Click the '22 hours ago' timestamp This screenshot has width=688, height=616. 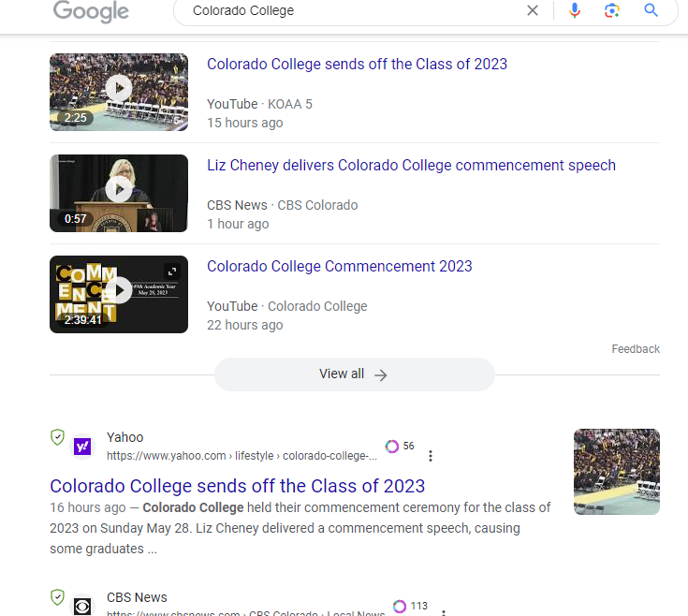click(245, 325)
